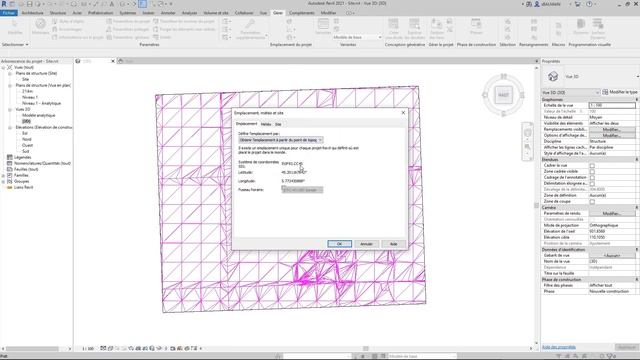Select Liens Revit in project browser
The width and height of the screenshot is (640, 360).
coord(23,187)
